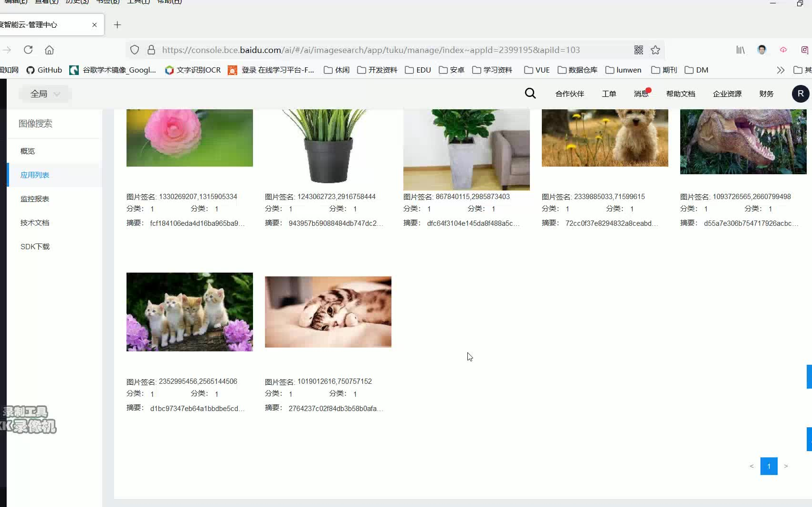Click signature text 1093726565,2660799498
The height and width of the screenshot is (507, 812).
[x=752, y=197]
